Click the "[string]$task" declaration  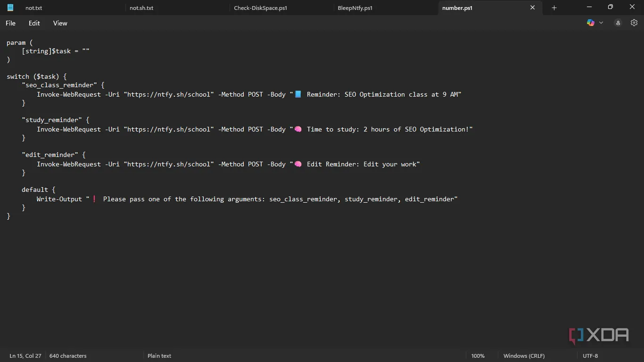point(46,51)
